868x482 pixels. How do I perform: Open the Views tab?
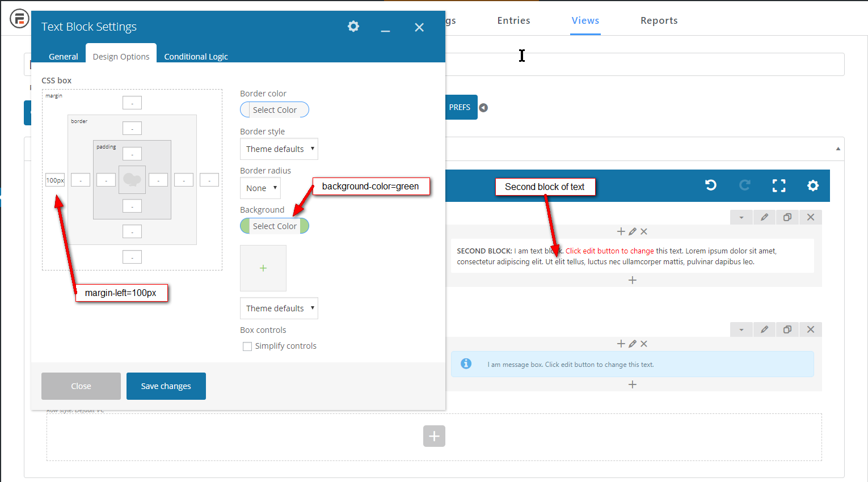(585, 20)
